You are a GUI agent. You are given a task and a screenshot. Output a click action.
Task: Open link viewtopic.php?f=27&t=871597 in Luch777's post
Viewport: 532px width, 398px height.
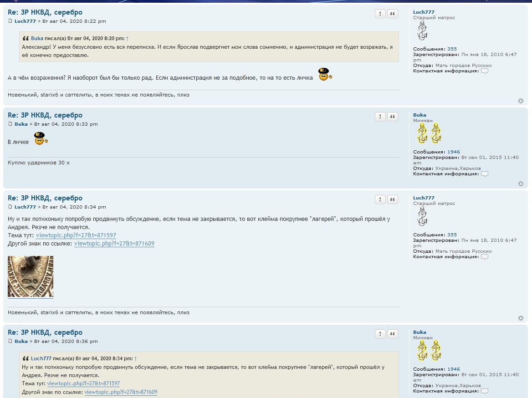pos(76,235)
